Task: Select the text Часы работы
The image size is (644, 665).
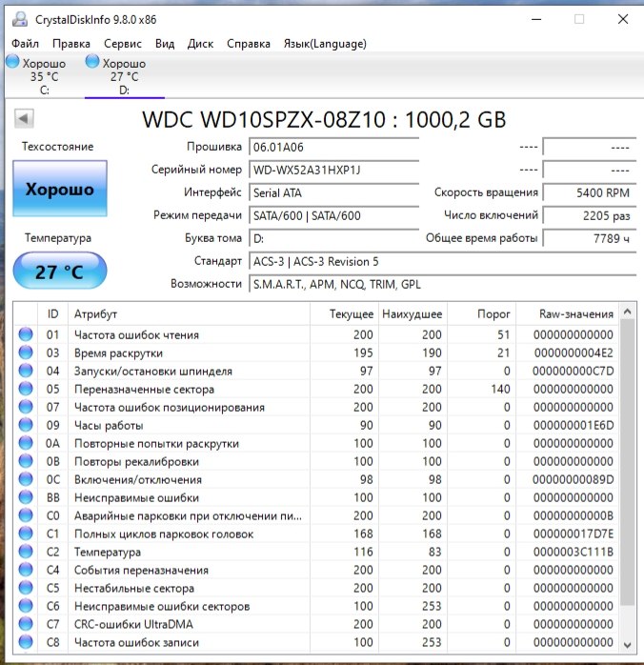Action: point(109,425)
